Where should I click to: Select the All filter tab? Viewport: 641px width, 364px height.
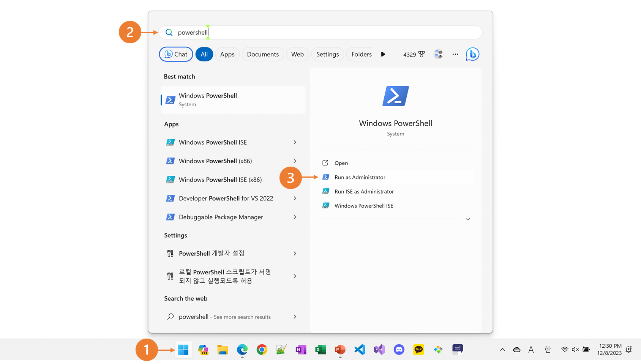(x=204, y=54)
